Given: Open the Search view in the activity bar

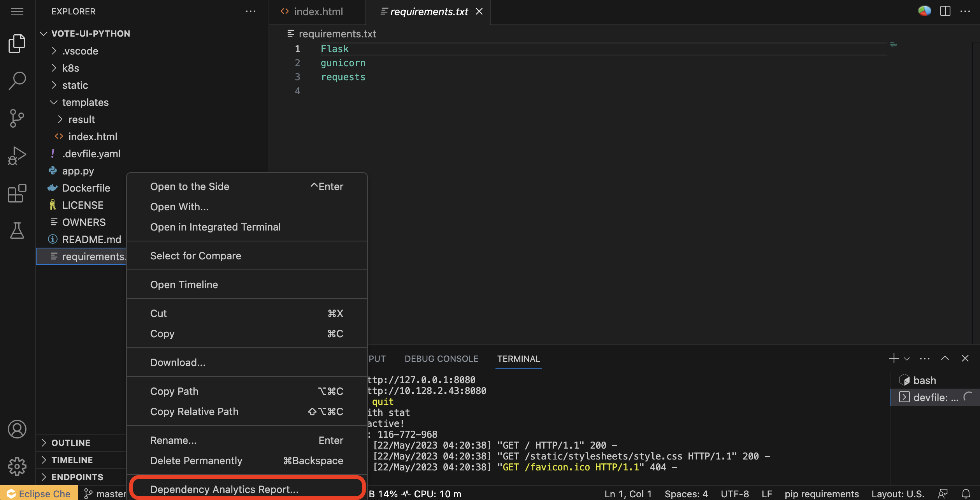Looking at the screenshot, I should click(x=17, y=80).
